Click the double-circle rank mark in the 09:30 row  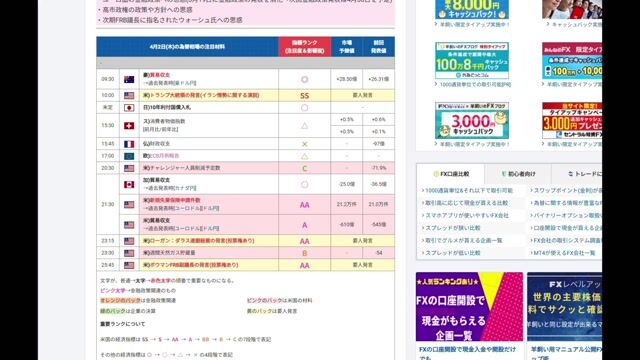coord(304,80)
